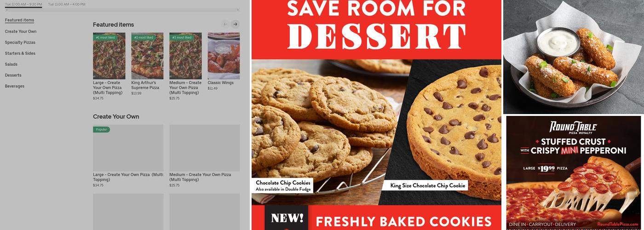The width and height of the screenshot is (644, 230).
Task: Go to Create Your Own category
Action: pyautogui.click(x=21, y=31)
